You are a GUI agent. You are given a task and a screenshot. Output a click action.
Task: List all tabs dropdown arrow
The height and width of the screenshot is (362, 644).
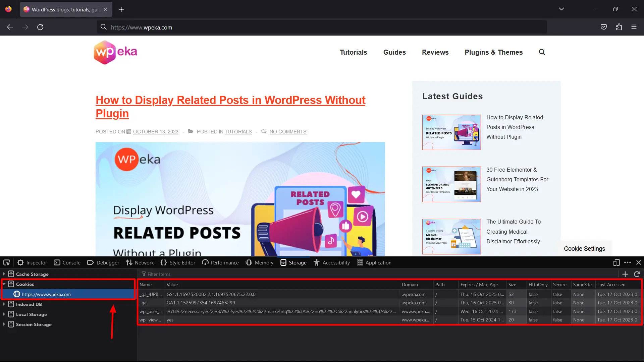pyautogui.click(x=561, y=9)
